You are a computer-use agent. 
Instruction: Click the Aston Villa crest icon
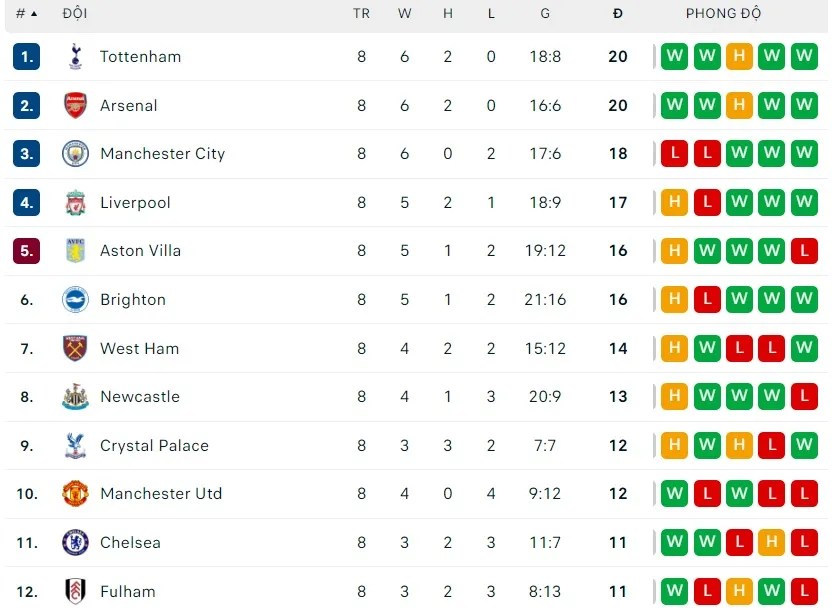pyautogui.click(x=75, y=251)
